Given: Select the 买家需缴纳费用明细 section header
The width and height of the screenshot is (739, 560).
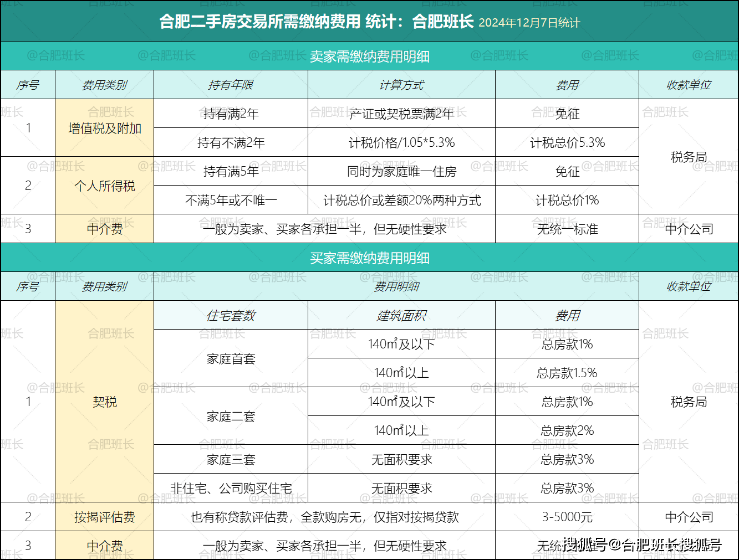Looking at the screenshot, I should (x=369, y=258).
